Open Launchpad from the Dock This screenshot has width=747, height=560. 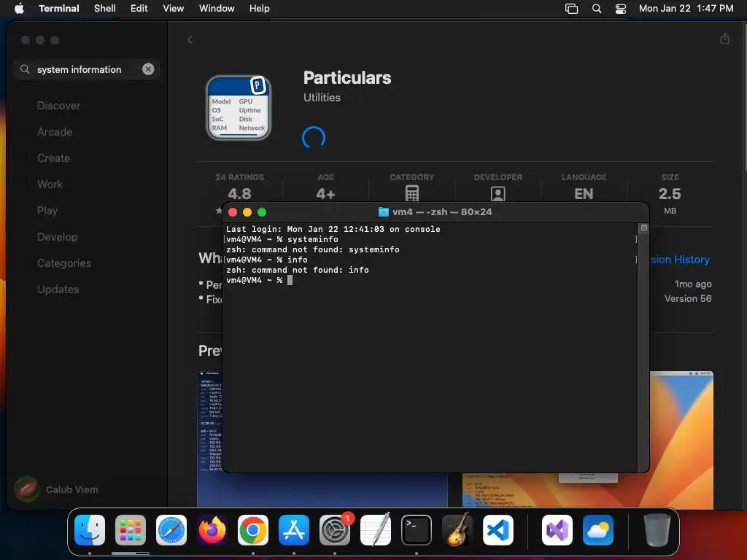point(130,529)
